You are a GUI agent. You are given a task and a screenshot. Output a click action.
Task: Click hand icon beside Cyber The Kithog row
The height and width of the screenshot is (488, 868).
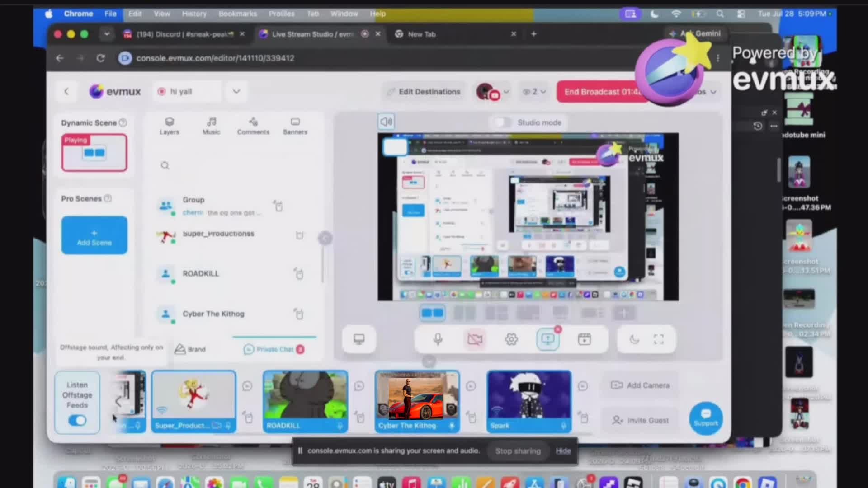[298, 313]
